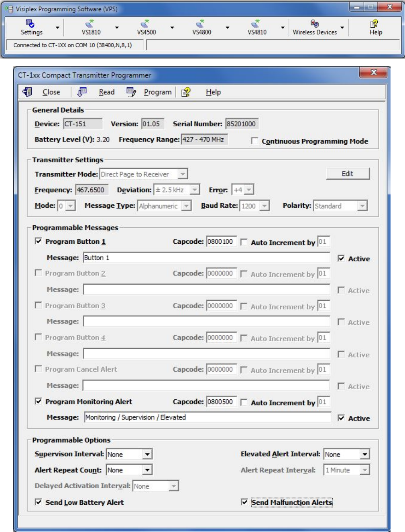Toggle Active checkbox for Monitoring Alert message
This screenshot has width=405, height=532.
coord(341,418)
